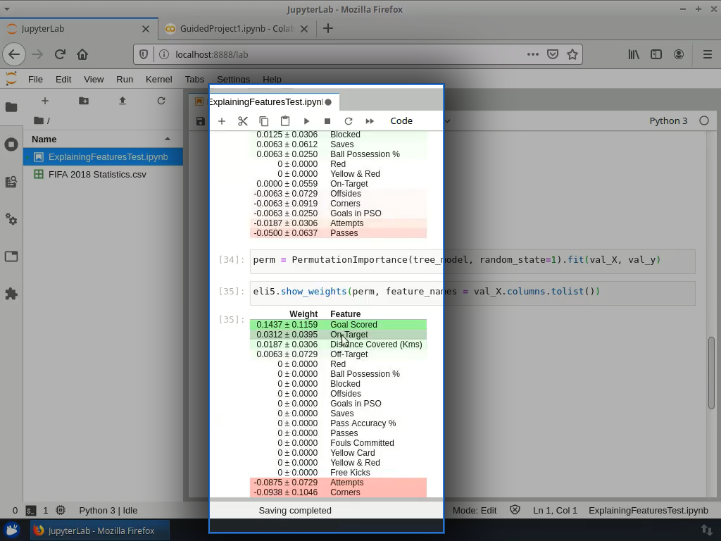The width and height of the screenshot is (721, 541).
Task: Click the New Launcher plus icon
Action: [45, 101]
